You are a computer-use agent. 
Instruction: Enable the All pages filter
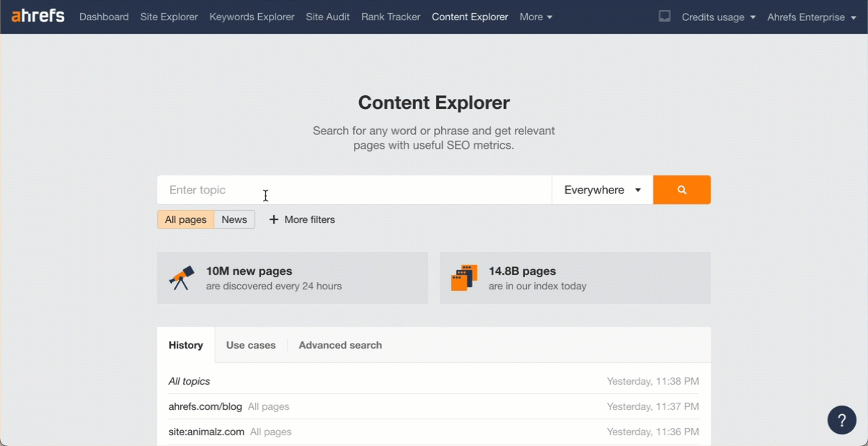pos(185,219)
